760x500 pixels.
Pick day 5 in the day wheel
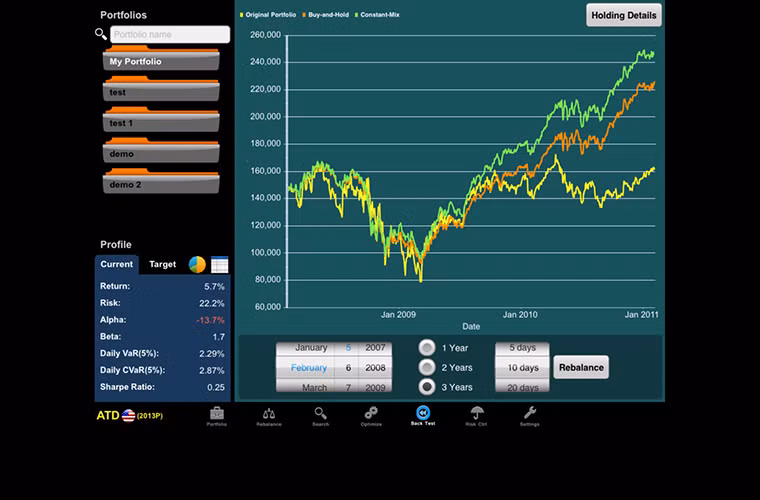pos(348,347)
